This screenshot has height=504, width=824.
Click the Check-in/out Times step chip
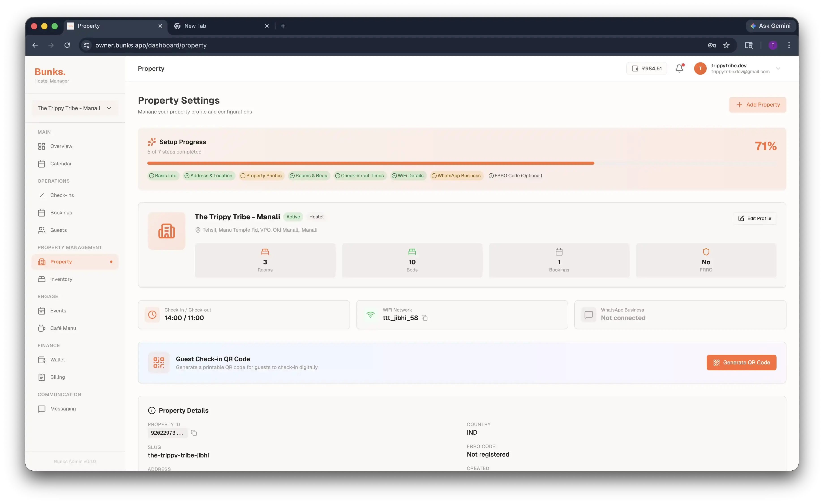point(360,176)
